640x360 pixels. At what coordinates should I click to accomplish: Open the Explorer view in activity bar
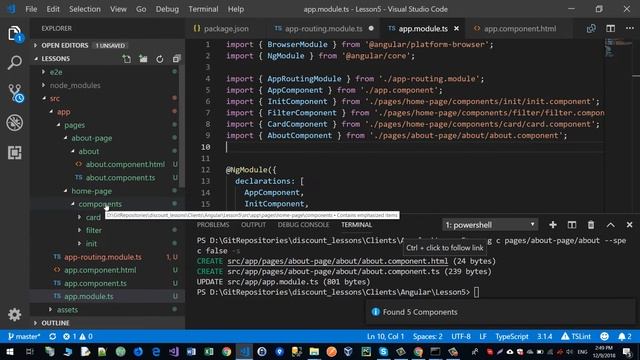(15, 33)
